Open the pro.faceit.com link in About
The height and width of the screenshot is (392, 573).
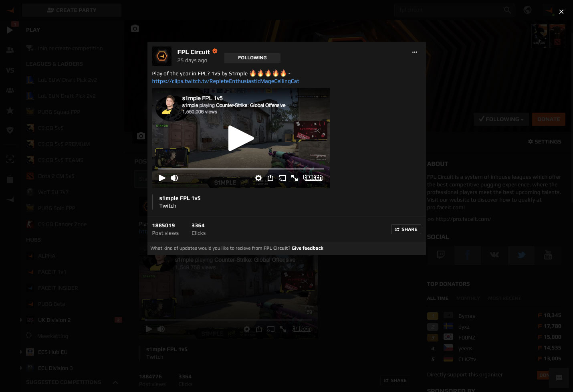coord(463,219)
